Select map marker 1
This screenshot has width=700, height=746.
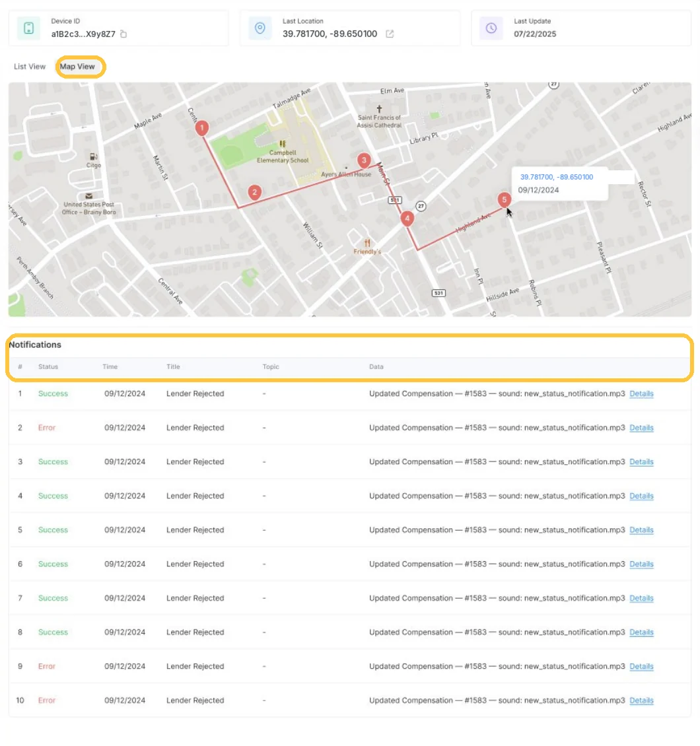click(202, 128)
